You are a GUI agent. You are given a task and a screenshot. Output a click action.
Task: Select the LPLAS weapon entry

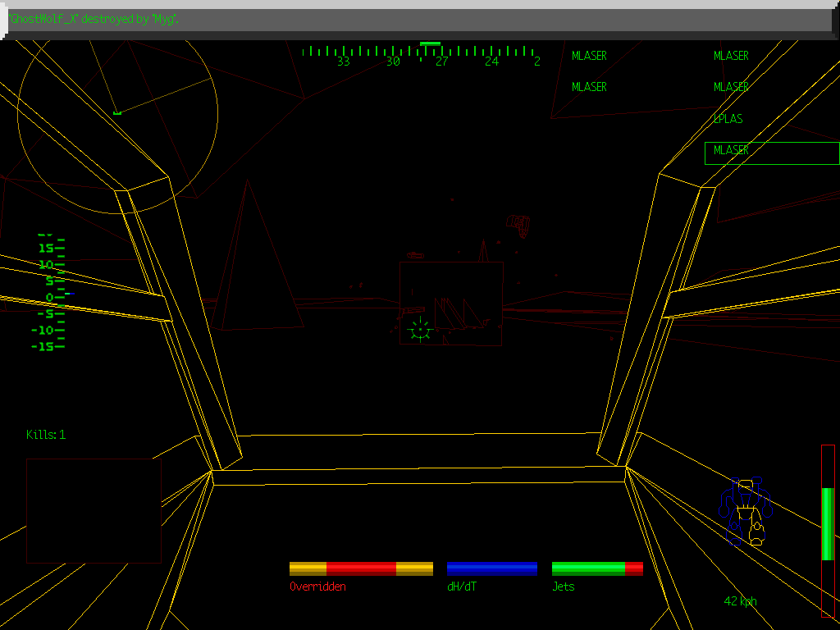pos(728,119)
